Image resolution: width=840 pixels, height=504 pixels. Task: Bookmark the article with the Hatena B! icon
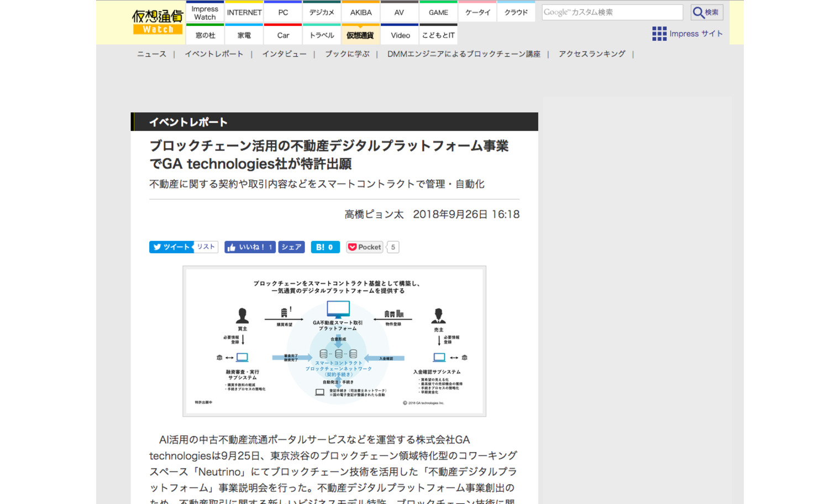pyautogui.click(x=325, y=247)
